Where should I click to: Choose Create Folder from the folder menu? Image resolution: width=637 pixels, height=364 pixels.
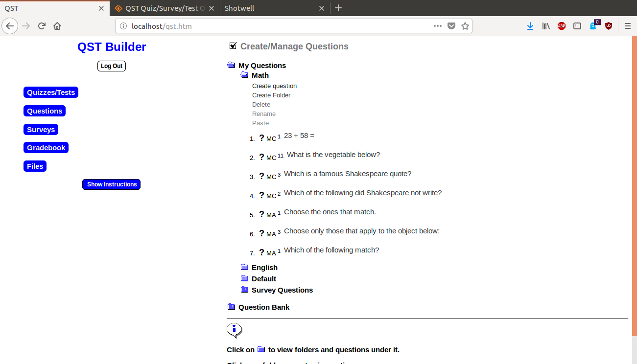tap(271, 95)
